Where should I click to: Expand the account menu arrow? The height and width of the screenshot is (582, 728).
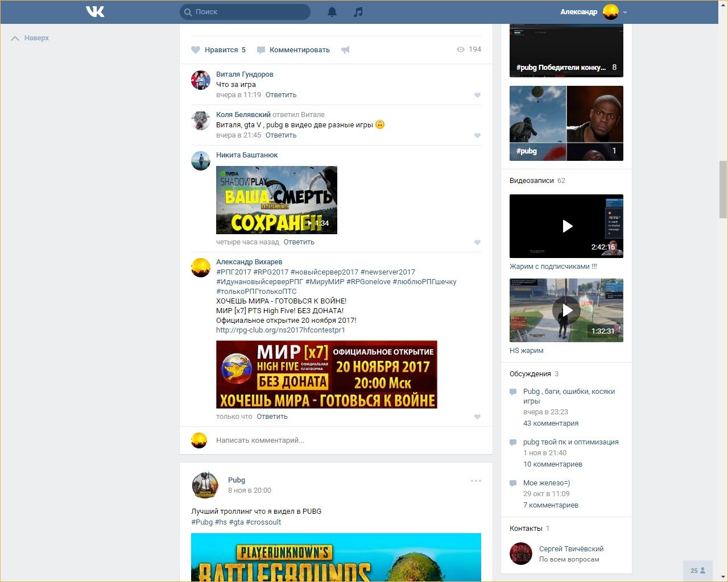[625, 12]
